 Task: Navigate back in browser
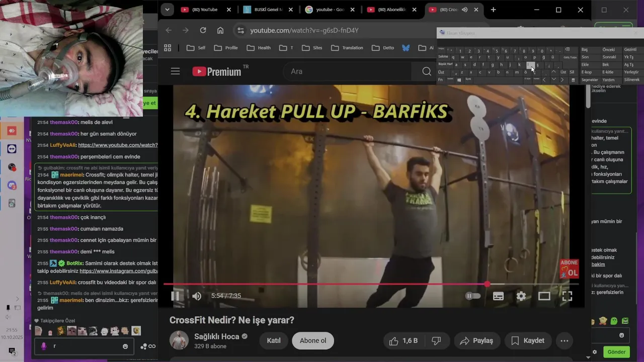pos(169,30)
